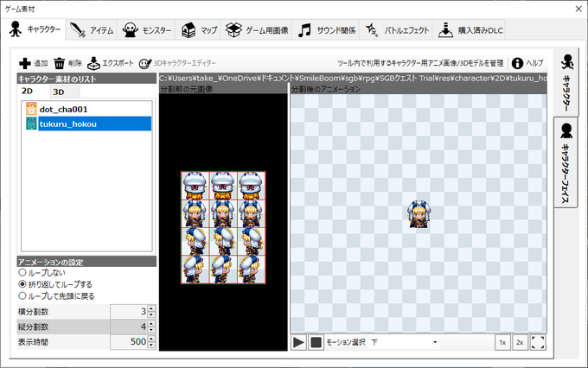Click the 表示時間 value field
Viewport: 588px width, 368px height.
click(x=129, y=342)
